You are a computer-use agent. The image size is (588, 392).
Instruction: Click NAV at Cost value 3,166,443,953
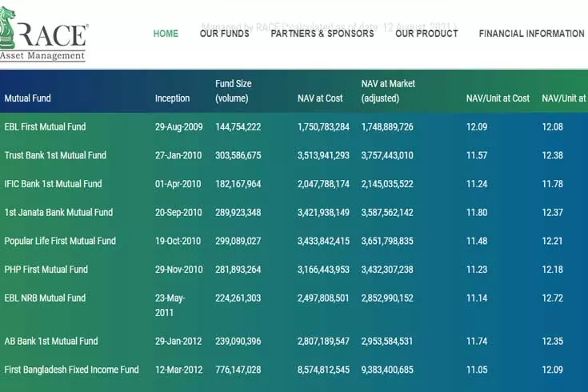(323, 270)
